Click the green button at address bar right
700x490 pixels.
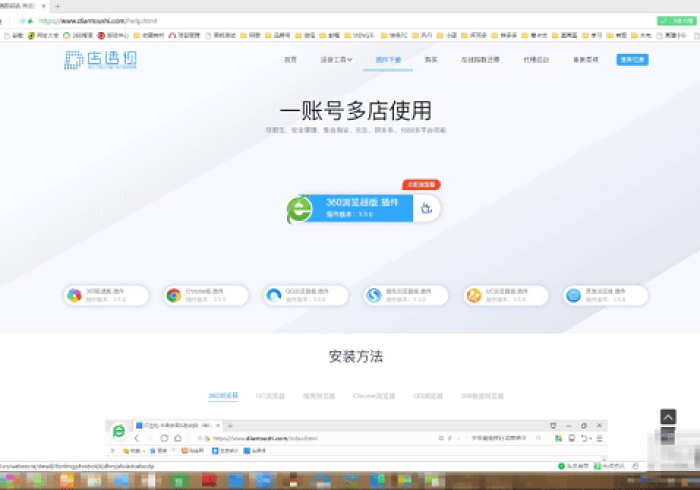(676, 21)
